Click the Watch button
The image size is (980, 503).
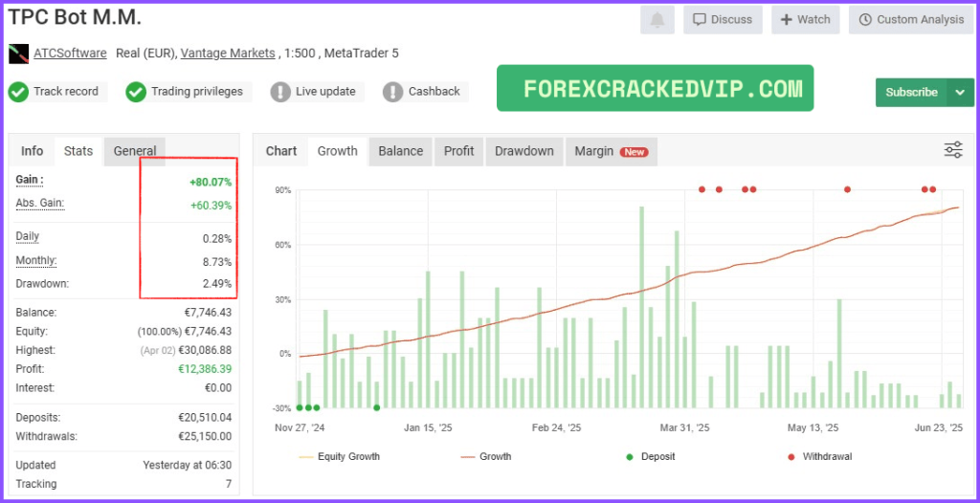[806, 19]
